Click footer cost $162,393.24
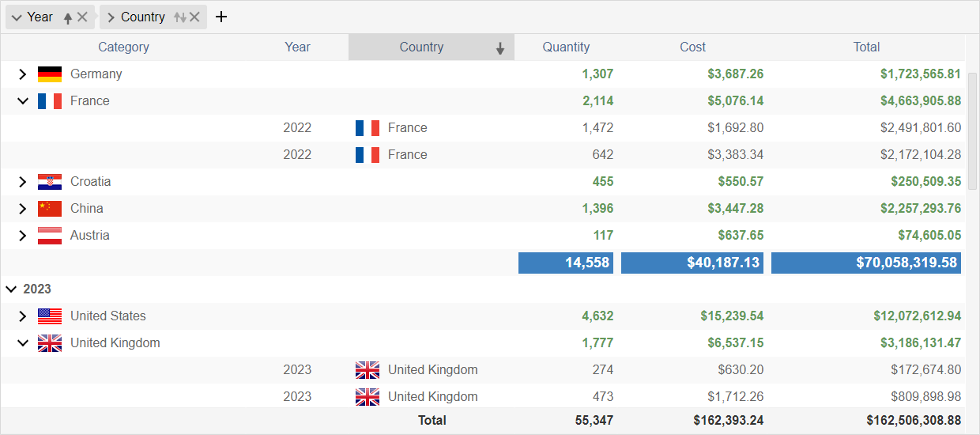Viewport: 980px width, 435px height. 729,421
